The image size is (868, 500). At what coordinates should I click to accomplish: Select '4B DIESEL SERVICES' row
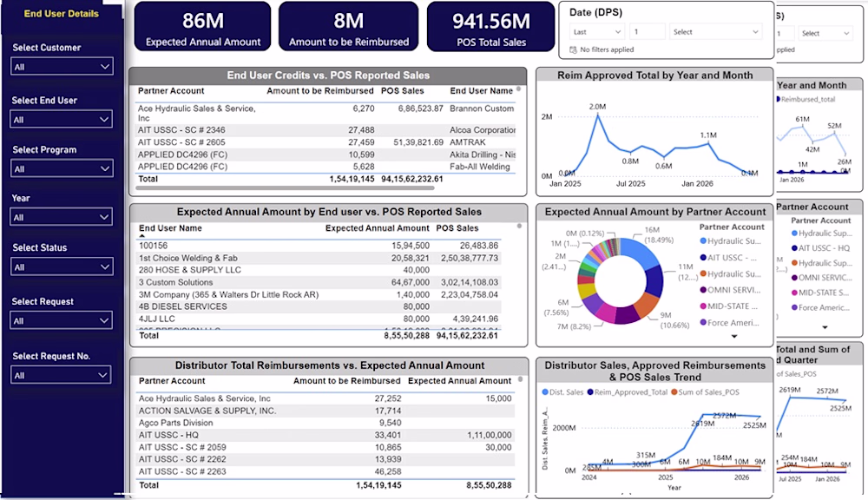(319, 306)
